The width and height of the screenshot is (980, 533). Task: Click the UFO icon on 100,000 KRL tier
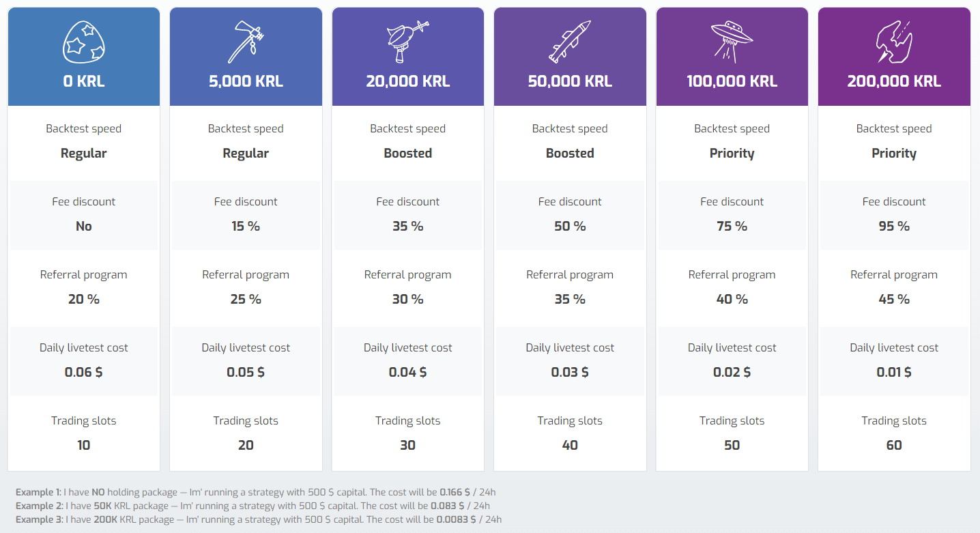[732, 42]
